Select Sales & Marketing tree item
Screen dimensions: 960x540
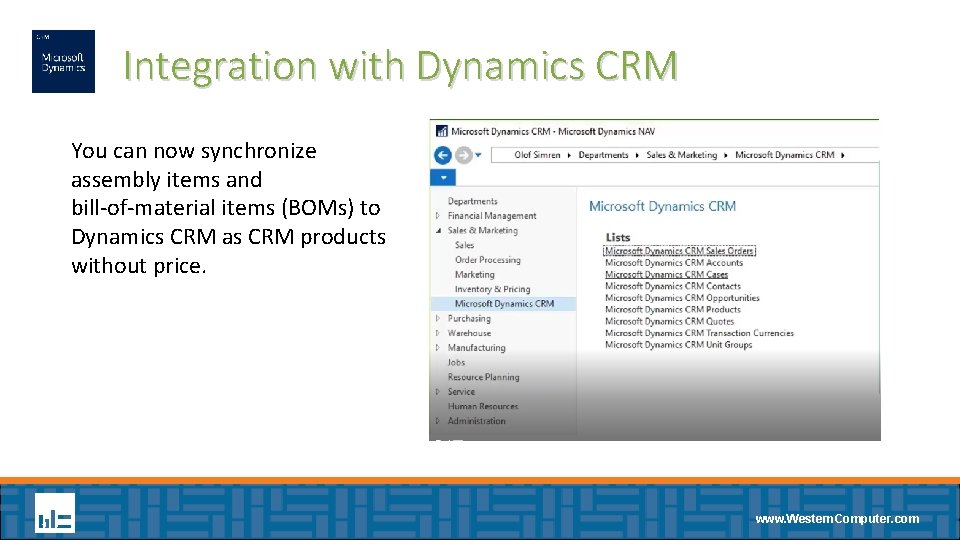tap(482, 230)
